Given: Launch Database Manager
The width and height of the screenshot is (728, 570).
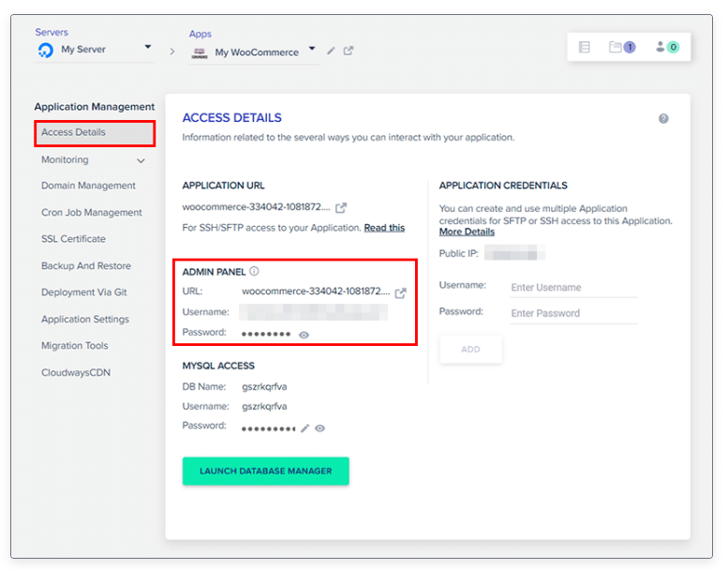Looking at the screenshot, I should tap(265, 471).
